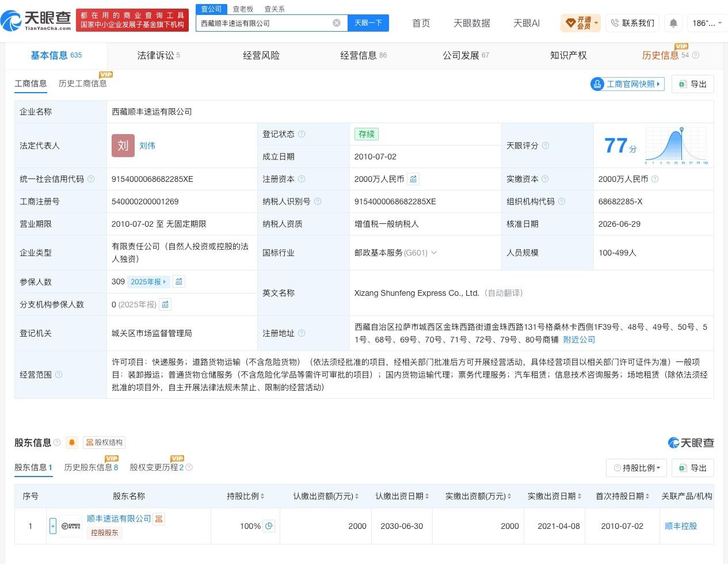Switch to the 经营信息 tab

click(363, 55)
